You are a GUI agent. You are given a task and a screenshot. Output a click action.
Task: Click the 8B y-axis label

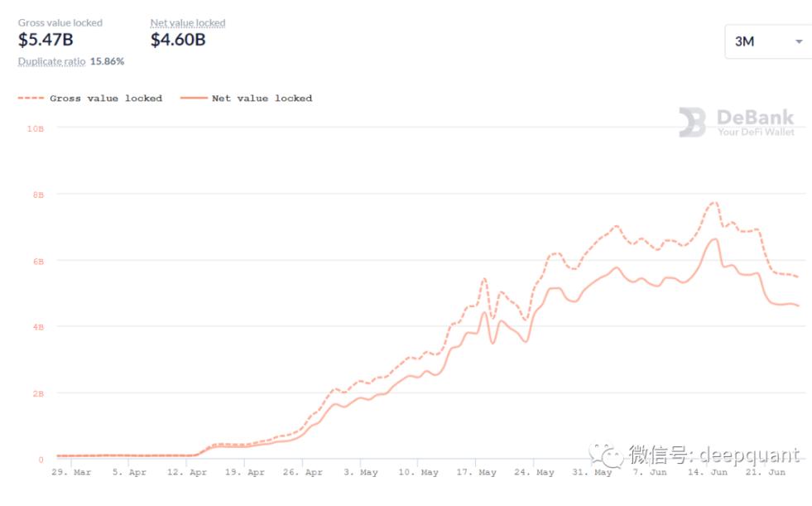coord(38,195)
